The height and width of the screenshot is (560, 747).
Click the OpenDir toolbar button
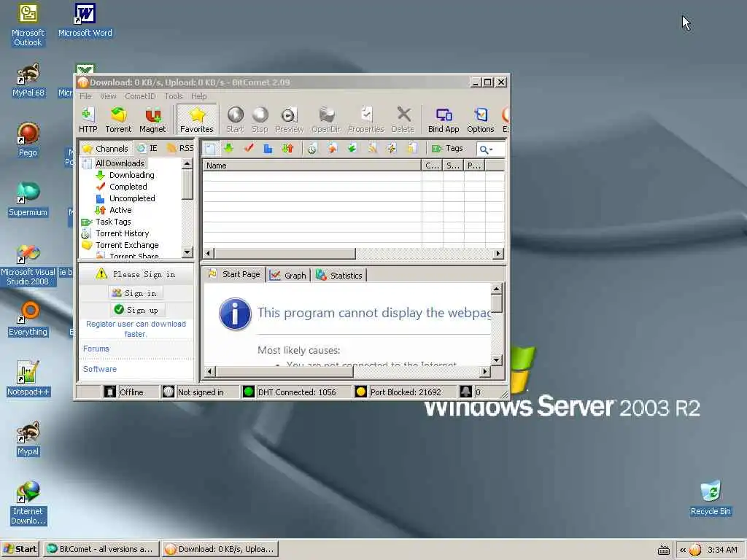tap(326, 120)
